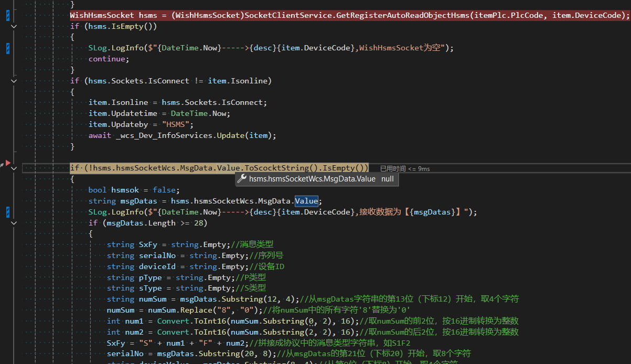Click 'ToInt16' on the int num2 line

(210, 332)
